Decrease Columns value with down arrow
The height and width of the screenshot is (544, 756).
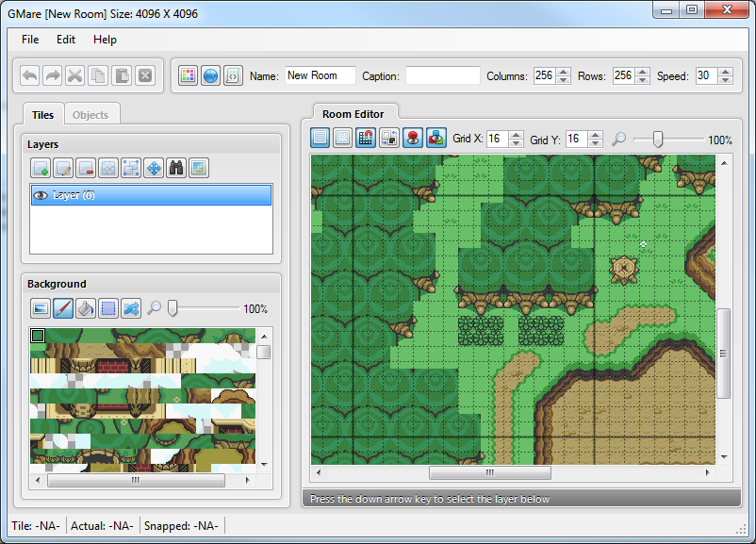(563, 80)
